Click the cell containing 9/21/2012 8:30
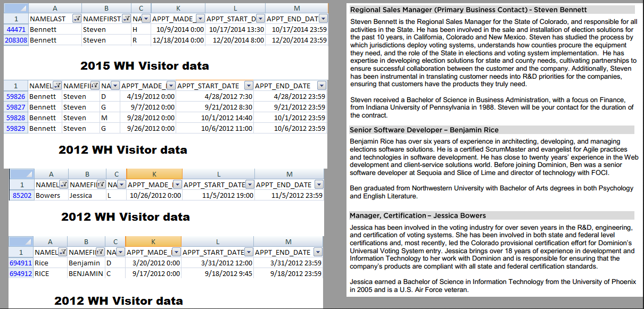Image resolution: width=644 pixels, height=309 pixels. tap(215, 107)
